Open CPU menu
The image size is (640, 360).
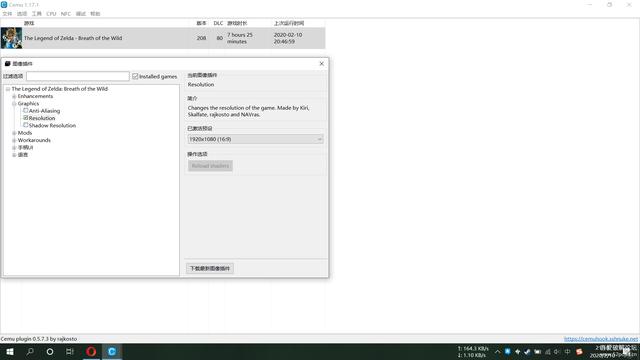(51, 13)
